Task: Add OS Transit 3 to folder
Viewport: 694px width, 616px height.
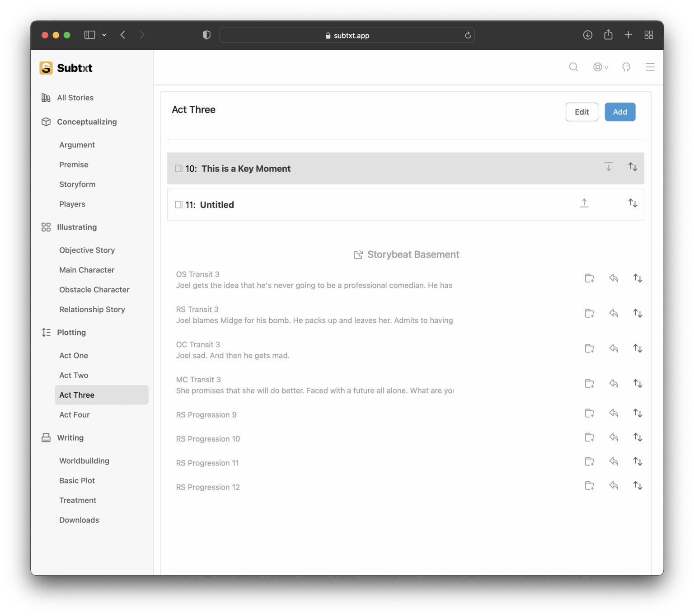Action: pyautogui.click(x=590, y=278)
